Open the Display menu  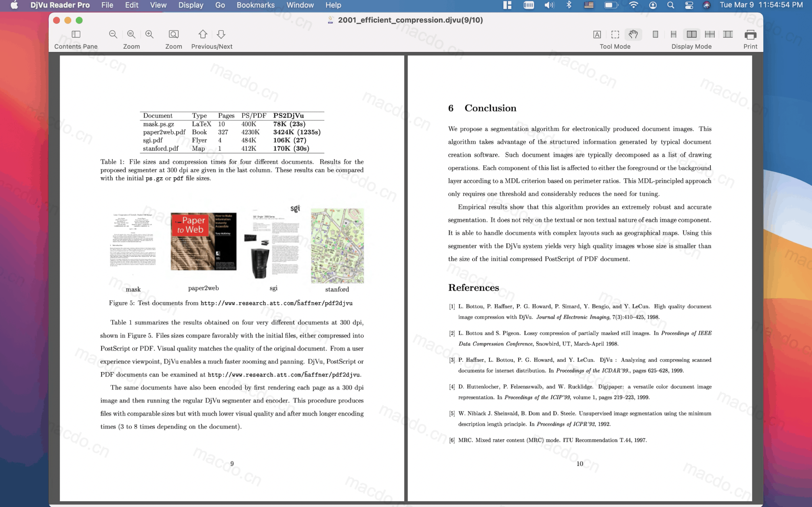pos(191,5)
